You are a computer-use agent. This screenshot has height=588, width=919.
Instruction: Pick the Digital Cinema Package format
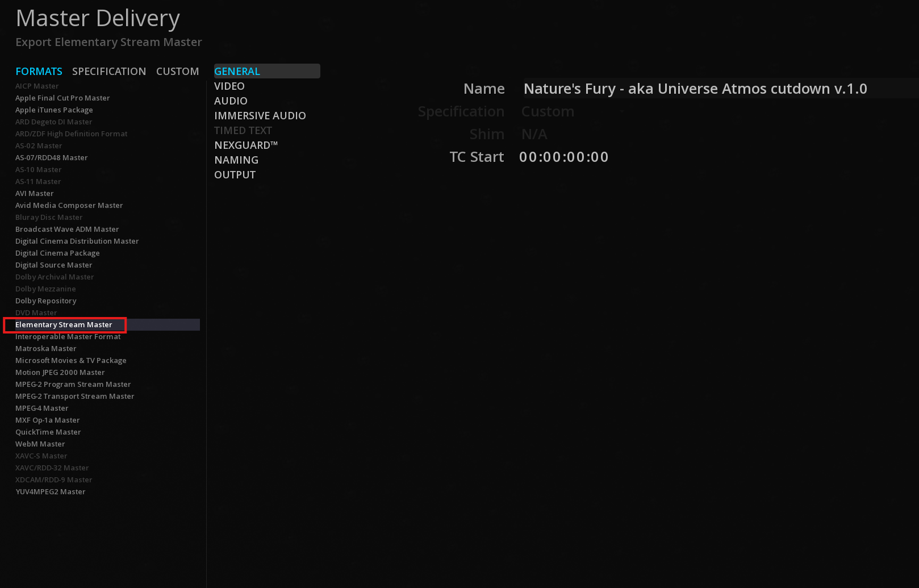(57, 253)
